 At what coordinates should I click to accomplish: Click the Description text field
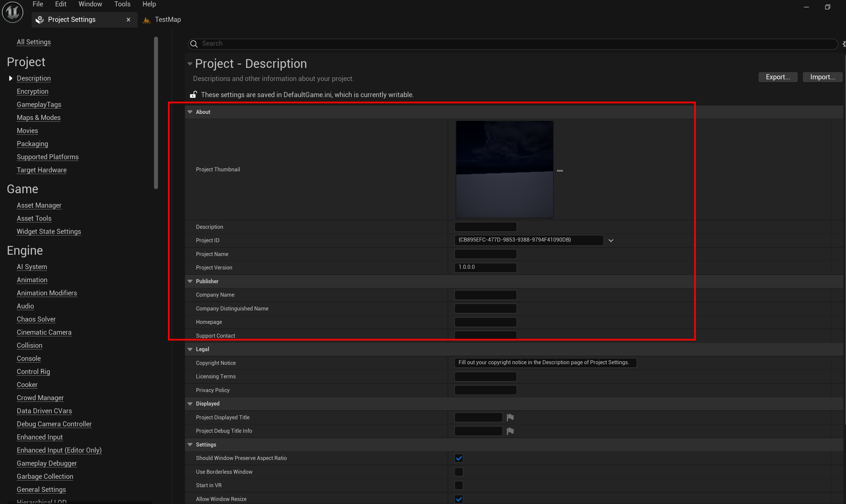pyautogui.click(x=486, y=227)
